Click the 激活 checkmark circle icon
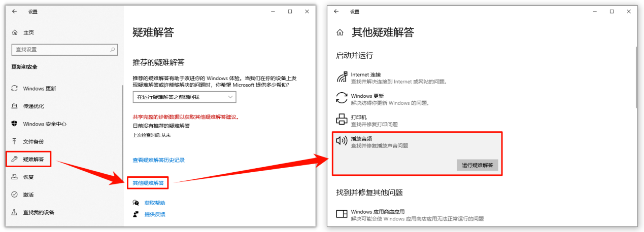The height and width of the screenshot is (232, 644). pos(14,195)
